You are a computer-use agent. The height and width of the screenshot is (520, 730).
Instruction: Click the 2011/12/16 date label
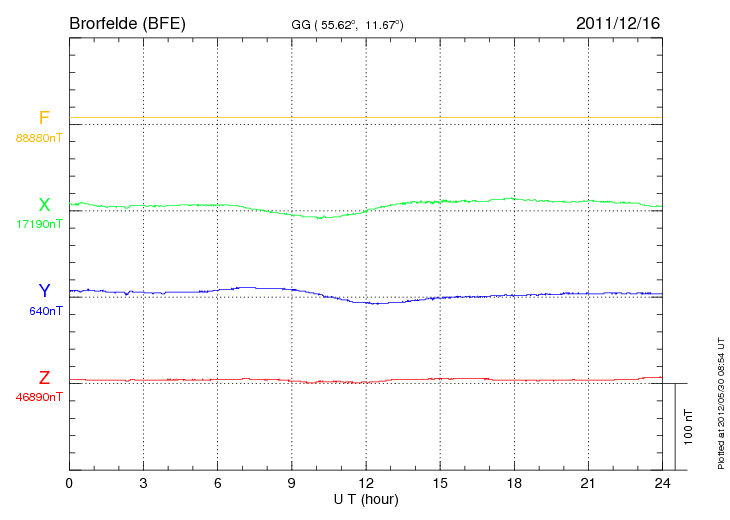(618, 23)
